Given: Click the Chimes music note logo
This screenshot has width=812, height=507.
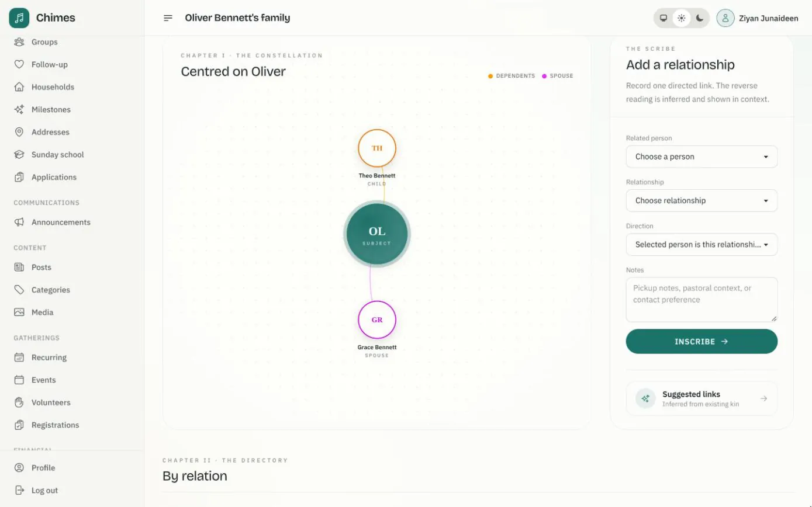Looking at the screenshot, I should click(19, 18).
